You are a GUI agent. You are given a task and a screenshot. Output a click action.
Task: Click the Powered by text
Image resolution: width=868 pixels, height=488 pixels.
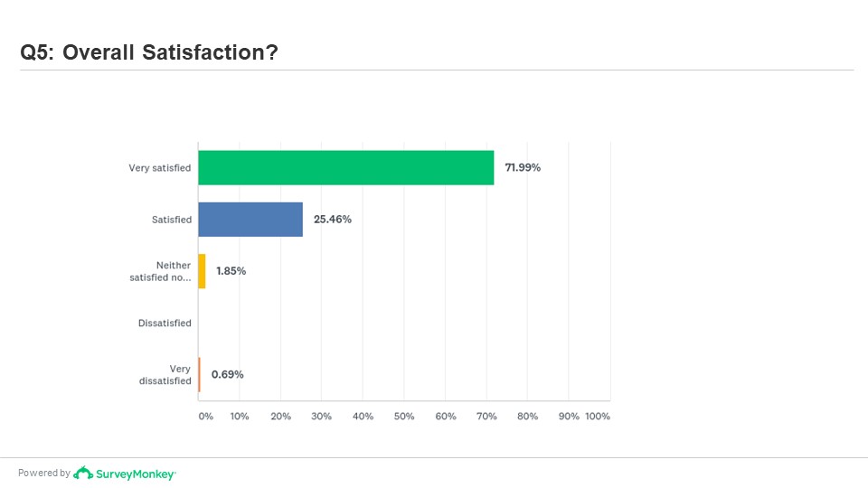pos(44,474)
